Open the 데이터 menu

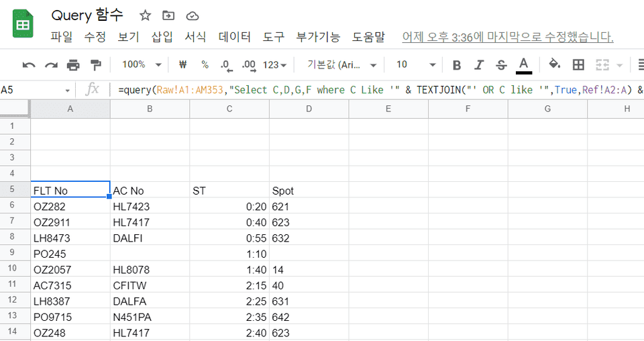(x=235, y=37)
